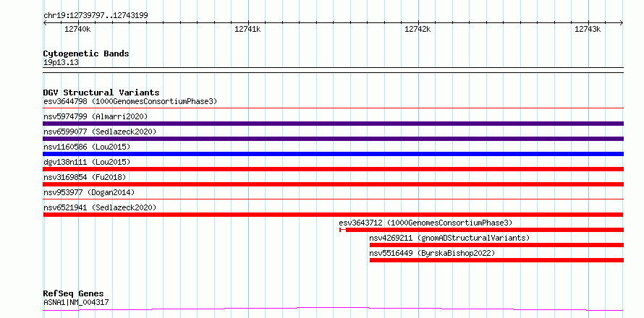The height and width of the screenshot is (318, 644).
Task: Click the nsv5516449 (ByrskaBishop2022) label
Action: coord(432,253)
